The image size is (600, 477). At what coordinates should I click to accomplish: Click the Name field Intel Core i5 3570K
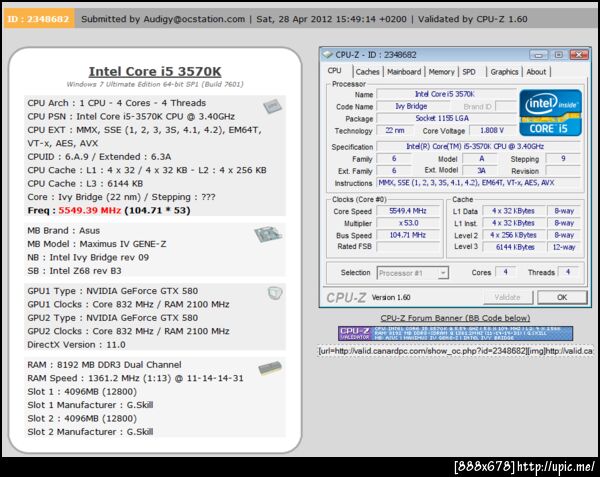446,94
